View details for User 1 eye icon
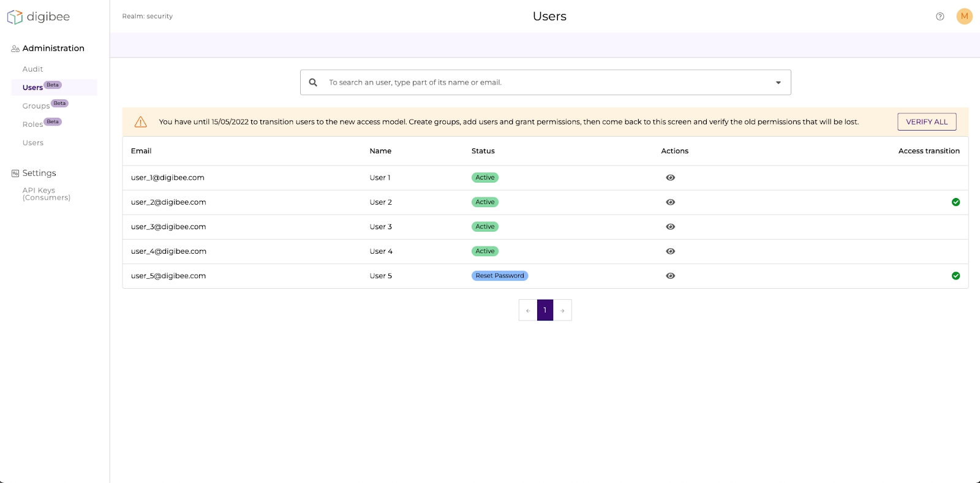The image size is (980, 483). tap(670, 178)
